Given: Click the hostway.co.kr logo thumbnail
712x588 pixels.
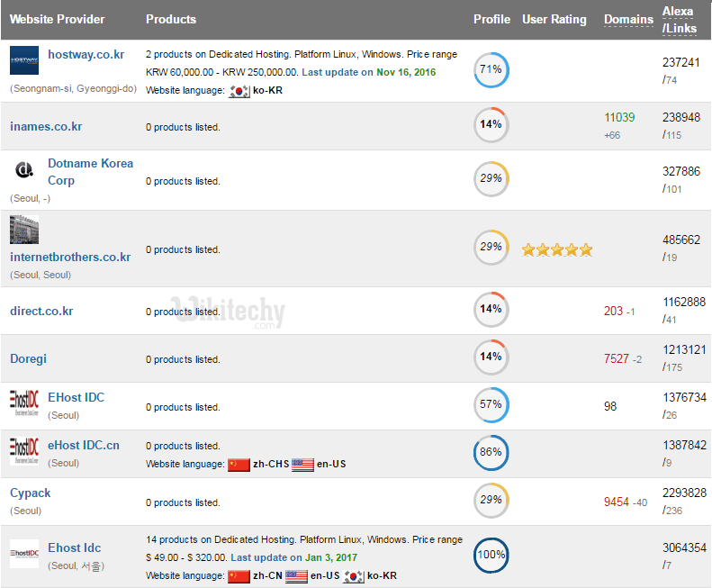Looking at the screenshot, I should pyautogui.click(x=24, y=60).
